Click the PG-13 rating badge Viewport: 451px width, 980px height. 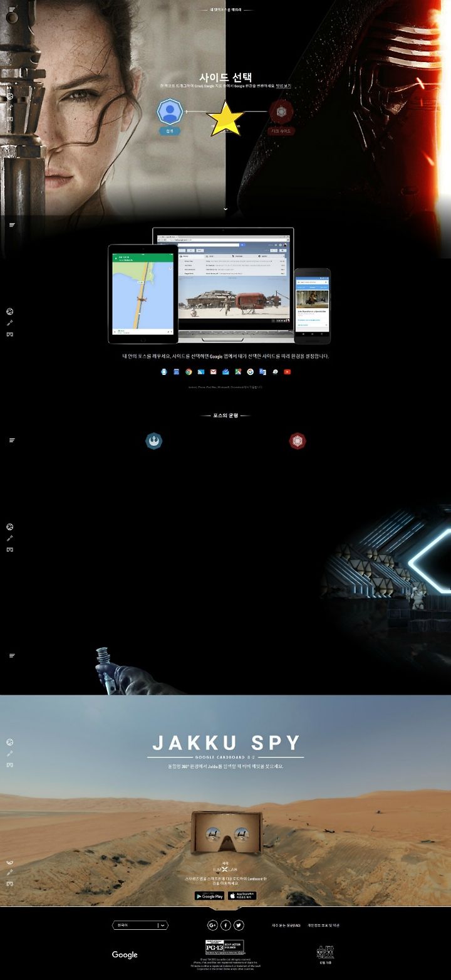225,947
